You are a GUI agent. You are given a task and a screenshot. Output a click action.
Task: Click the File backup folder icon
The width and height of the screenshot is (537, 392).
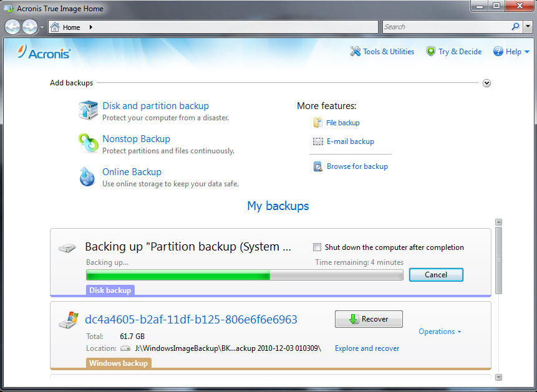tap(318, 123)
